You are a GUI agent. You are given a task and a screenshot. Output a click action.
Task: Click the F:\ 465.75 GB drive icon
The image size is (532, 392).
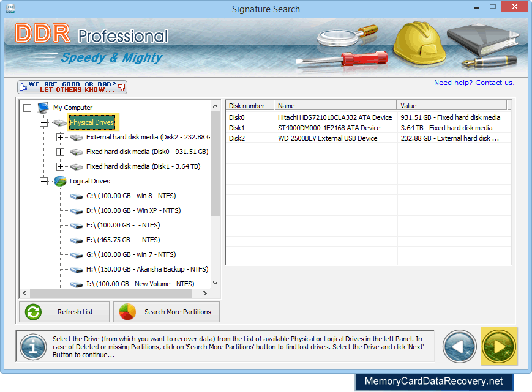(x=77, y=240)
